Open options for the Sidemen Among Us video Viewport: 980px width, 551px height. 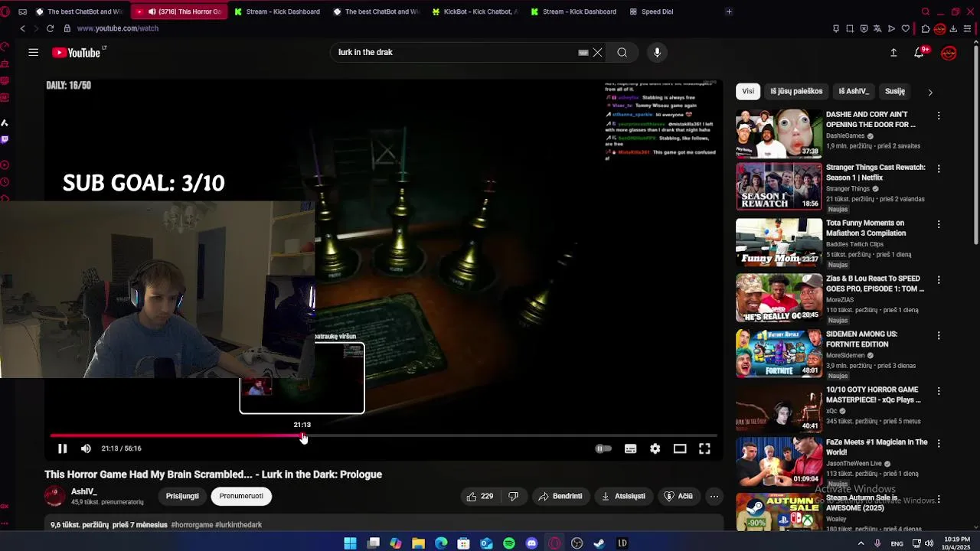click(939, 336)
